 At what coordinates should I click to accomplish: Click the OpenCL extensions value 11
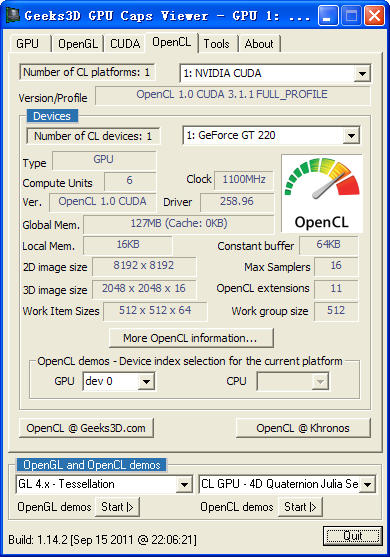pyautogui.click(x=336, y=289)
